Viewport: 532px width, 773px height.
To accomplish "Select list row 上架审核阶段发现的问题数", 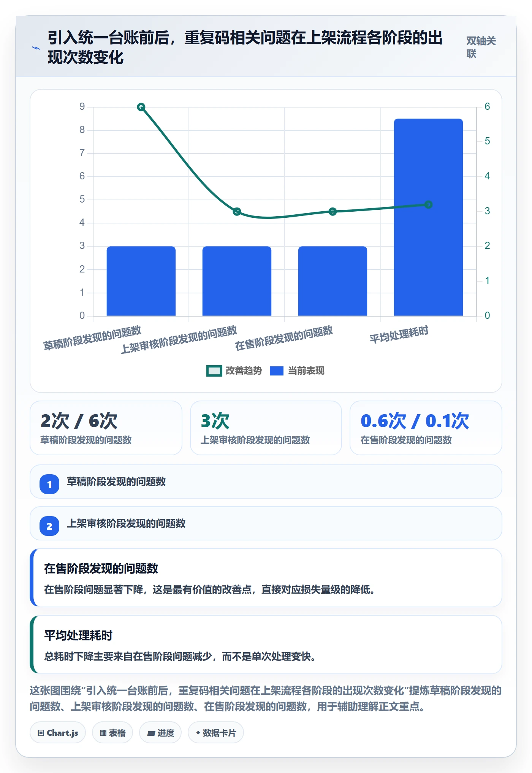I will [266, 523].
